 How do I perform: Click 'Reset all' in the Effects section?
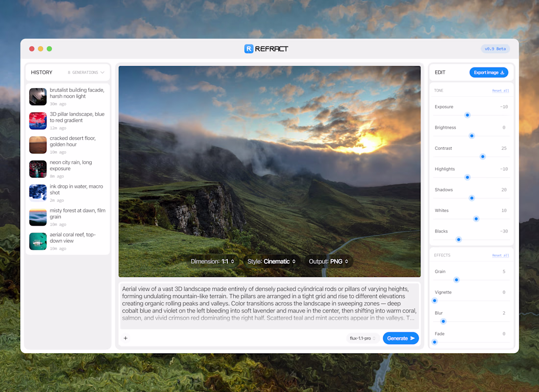click(x=500, y=255)
